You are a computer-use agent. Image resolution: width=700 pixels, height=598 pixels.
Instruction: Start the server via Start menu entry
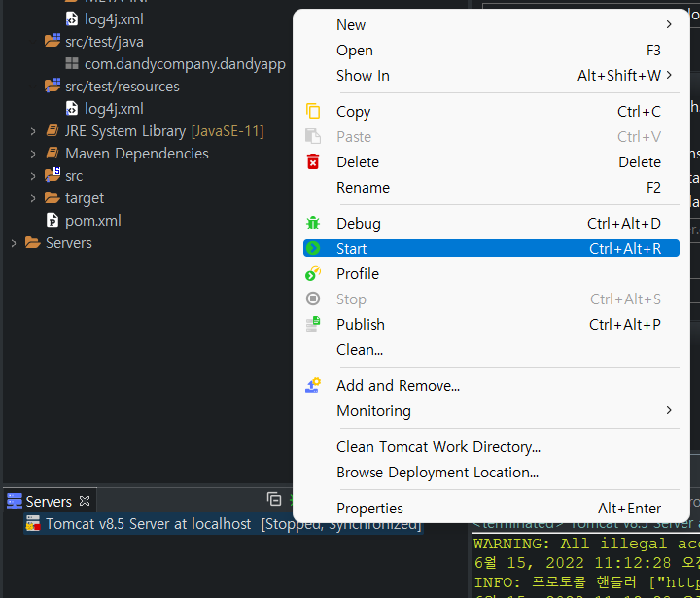click(491, 248)
